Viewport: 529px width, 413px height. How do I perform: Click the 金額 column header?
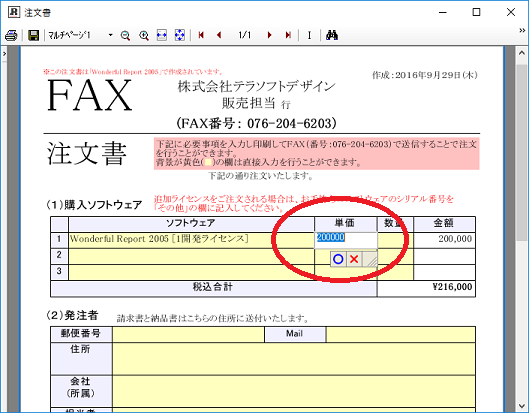tap(444, 224)
